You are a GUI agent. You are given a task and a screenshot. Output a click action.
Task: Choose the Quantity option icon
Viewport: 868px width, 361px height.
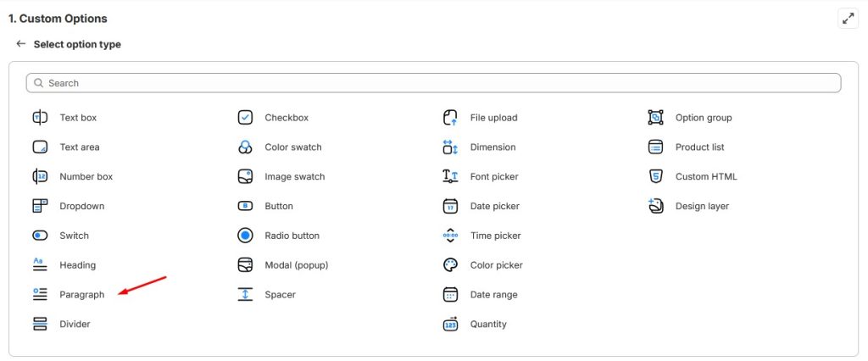click(x=451, y=324)
